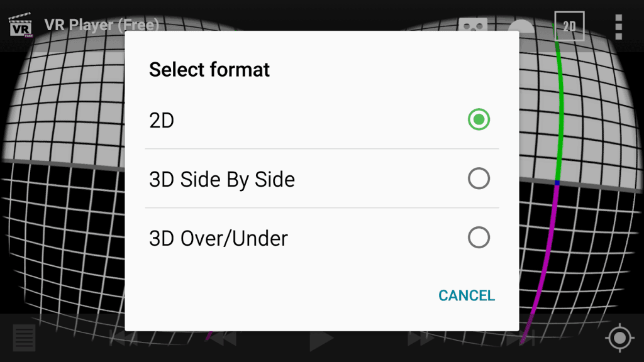Open the three-dot overflow menu
This screenshot has height=362, width=644.
(618, 25)
